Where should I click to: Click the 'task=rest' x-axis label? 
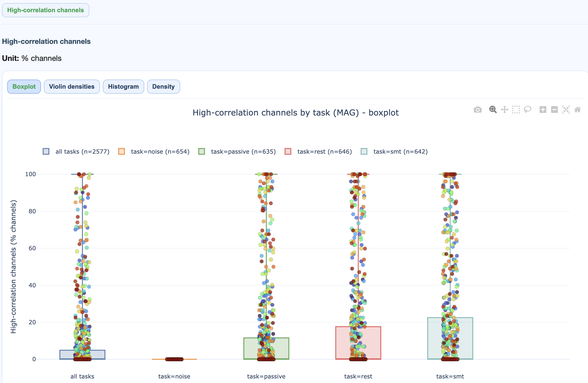(358, 376)
